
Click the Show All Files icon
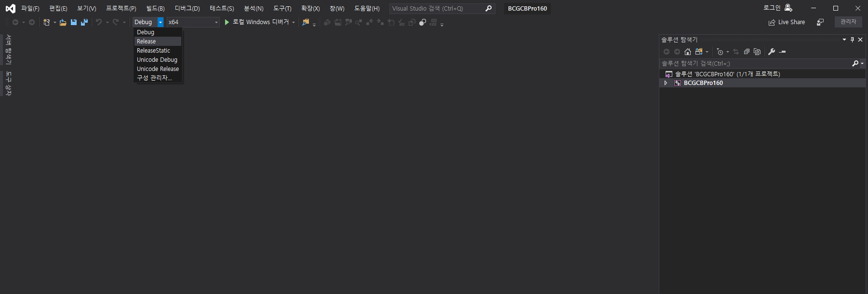[757, 52]
